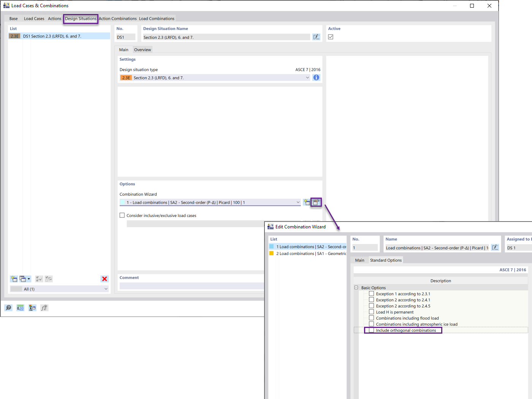This screenshot has width=532, height=399.
Task: Click the edit combination wizard icon
Action: pyautogui.click(x=316, y=202)
